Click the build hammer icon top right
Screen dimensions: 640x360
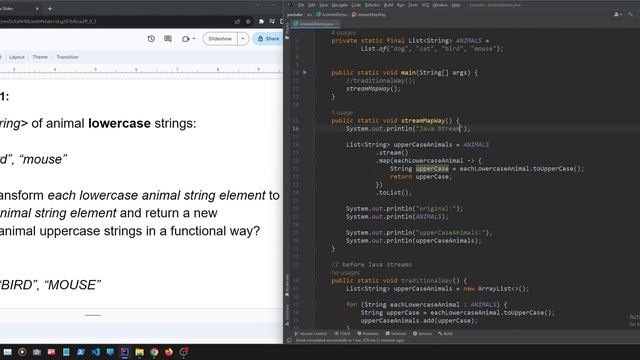click(x=631, y=14)
